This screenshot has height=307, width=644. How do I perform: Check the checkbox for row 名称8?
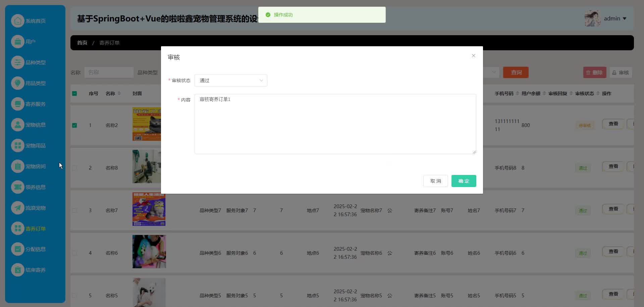click(x=74, y=168)
